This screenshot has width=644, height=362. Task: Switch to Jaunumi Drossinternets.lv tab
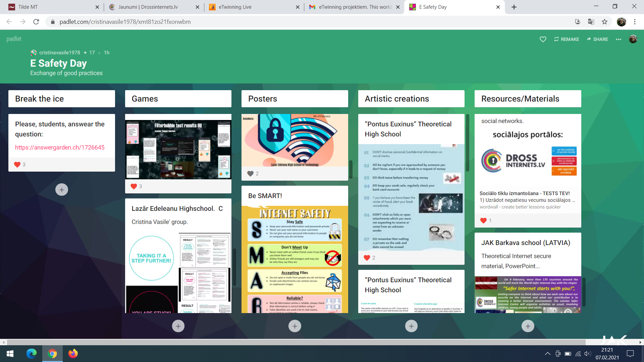tap(148, 7)
